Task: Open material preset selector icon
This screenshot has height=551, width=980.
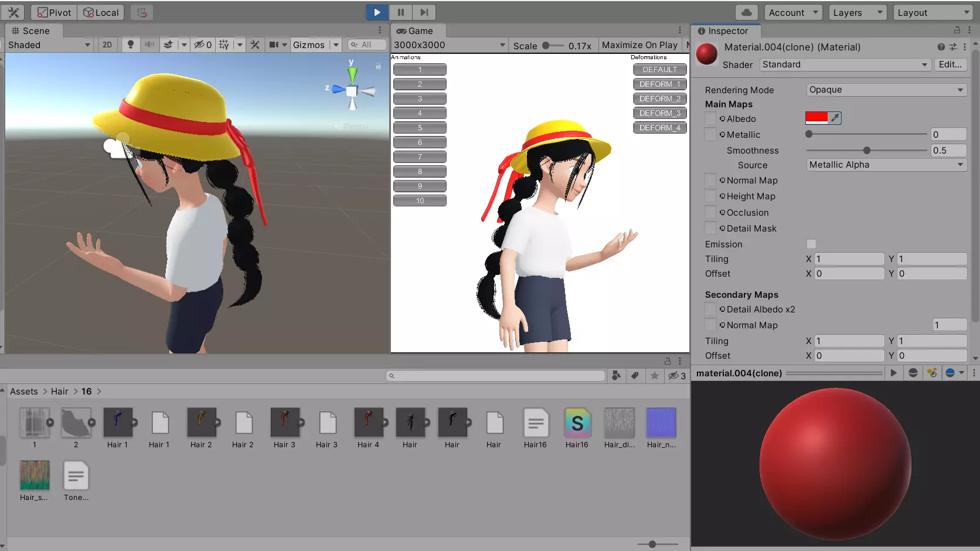Action: pyautogui.click(x=953, y=47)
